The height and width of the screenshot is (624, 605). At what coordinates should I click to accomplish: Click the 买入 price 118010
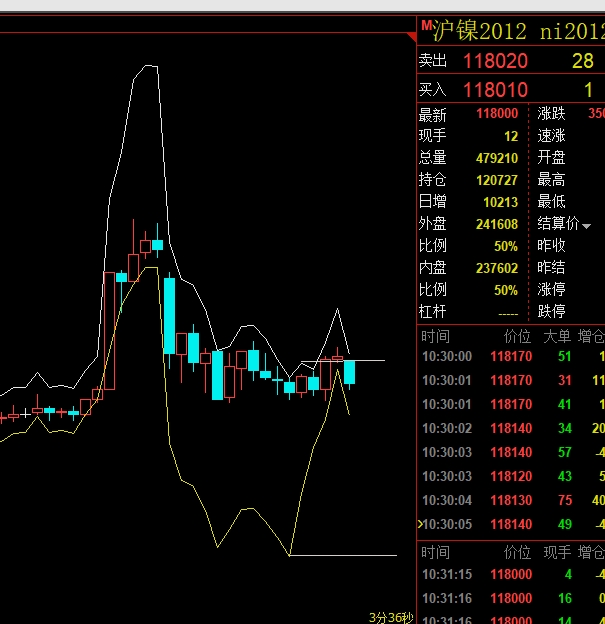(x=495, y=90)
